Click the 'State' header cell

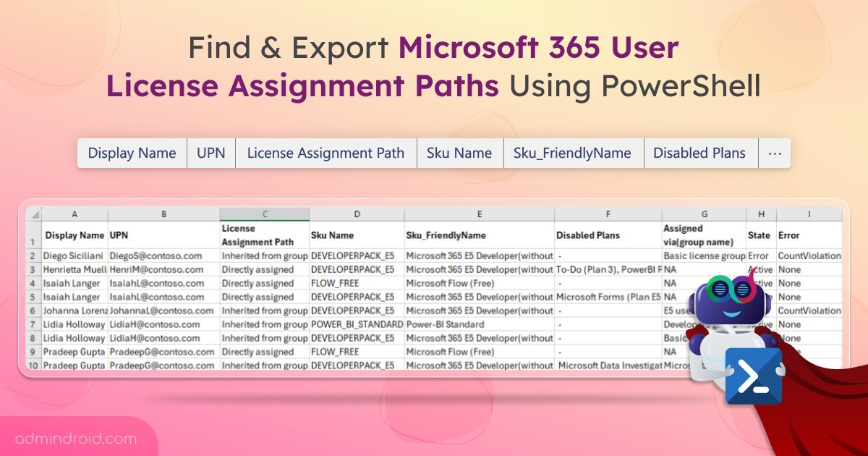point(762,235)
